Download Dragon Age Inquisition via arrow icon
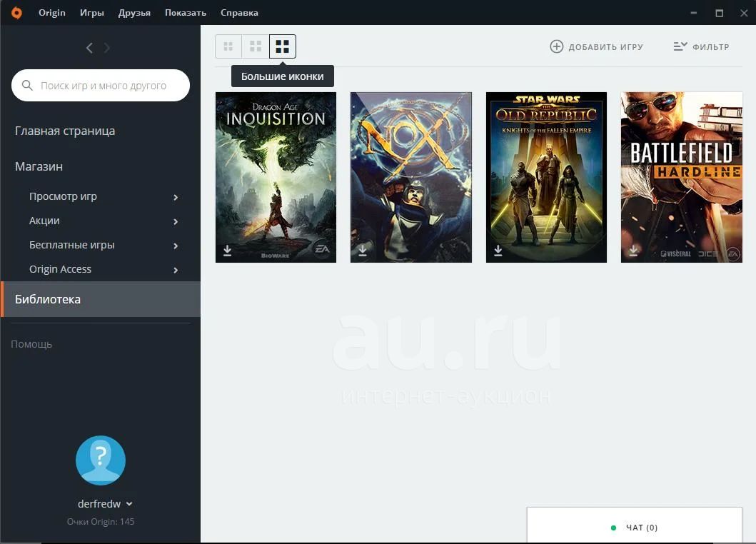756x544 pixels. pos(227,251)
